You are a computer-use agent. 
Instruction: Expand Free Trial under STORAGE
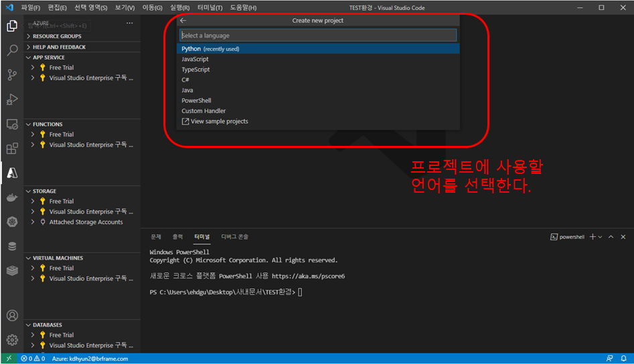tap(32, 201)
